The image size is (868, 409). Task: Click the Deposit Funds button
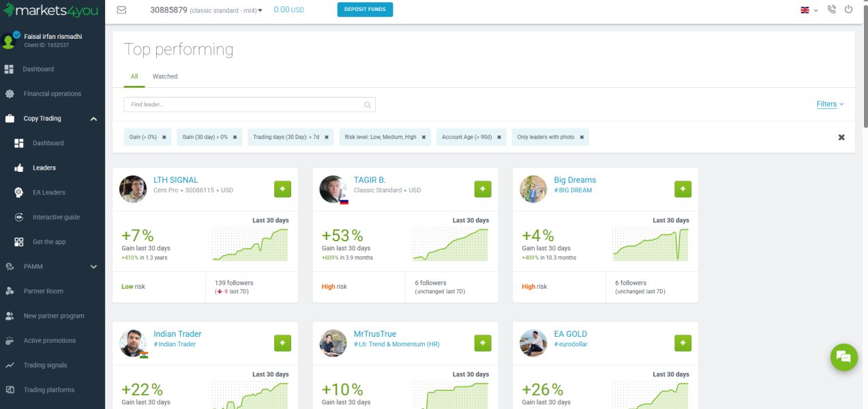coord(365,10)
